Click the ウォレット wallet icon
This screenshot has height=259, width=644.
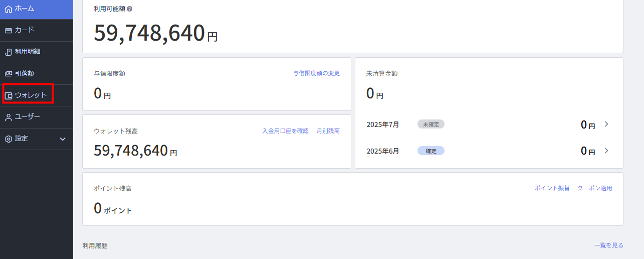(x=8, y=95)
